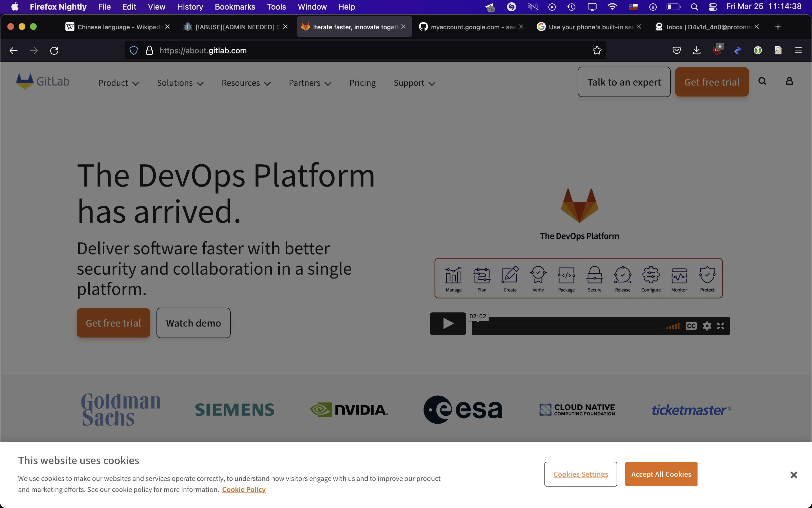The image size is (812, 508).
Task: Expand the Product navigation dropdown
Action: [118, 83]
